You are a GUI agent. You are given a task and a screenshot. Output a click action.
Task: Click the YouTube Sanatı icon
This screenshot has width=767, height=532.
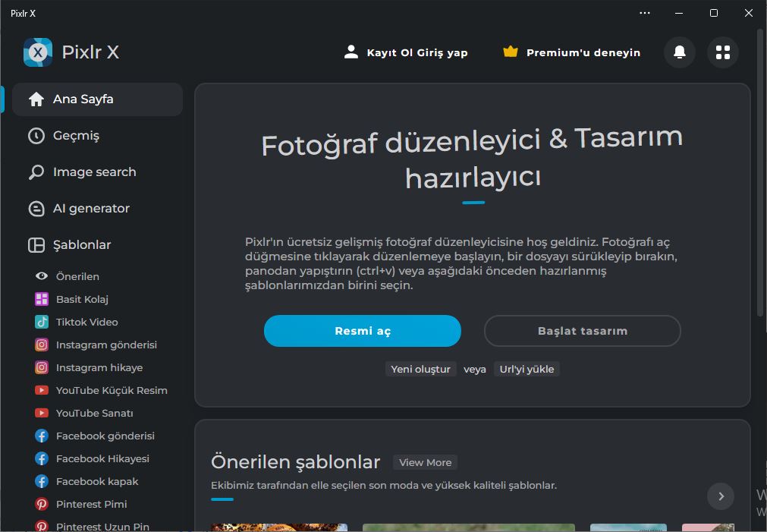pos(42,413)
